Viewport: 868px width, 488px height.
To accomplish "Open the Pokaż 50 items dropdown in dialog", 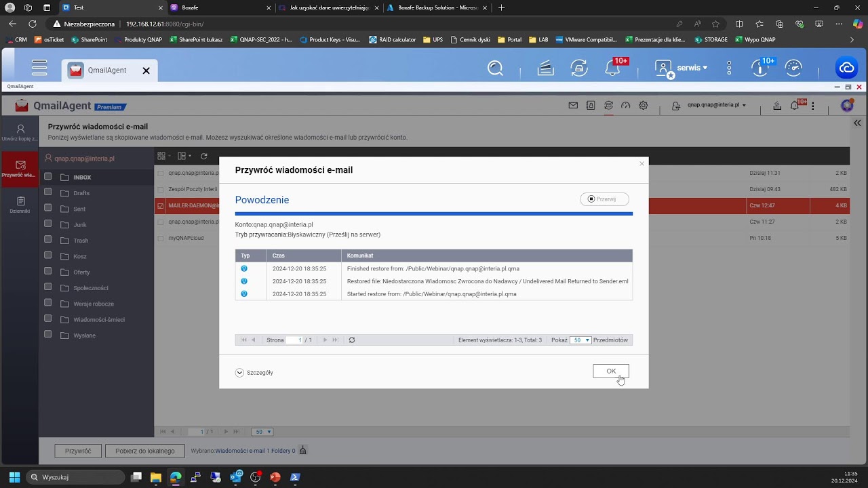I will click(580, 340).
